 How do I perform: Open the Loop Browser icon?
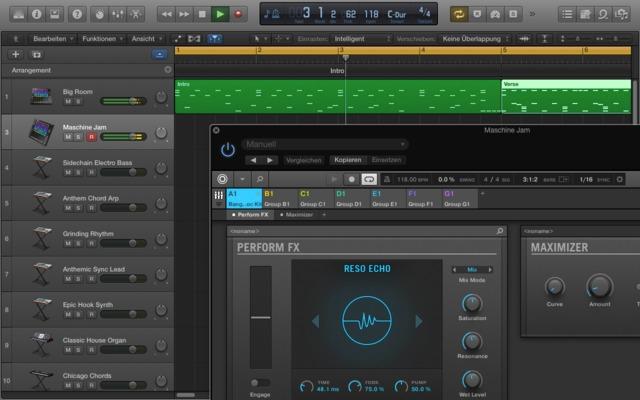point(603,15)
